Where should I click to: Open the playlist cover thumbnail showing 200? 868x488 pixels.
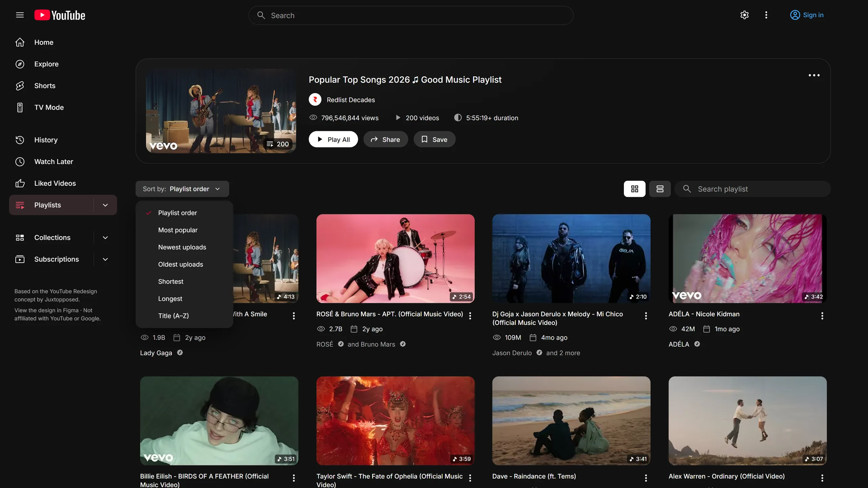[x=221, y=111]
